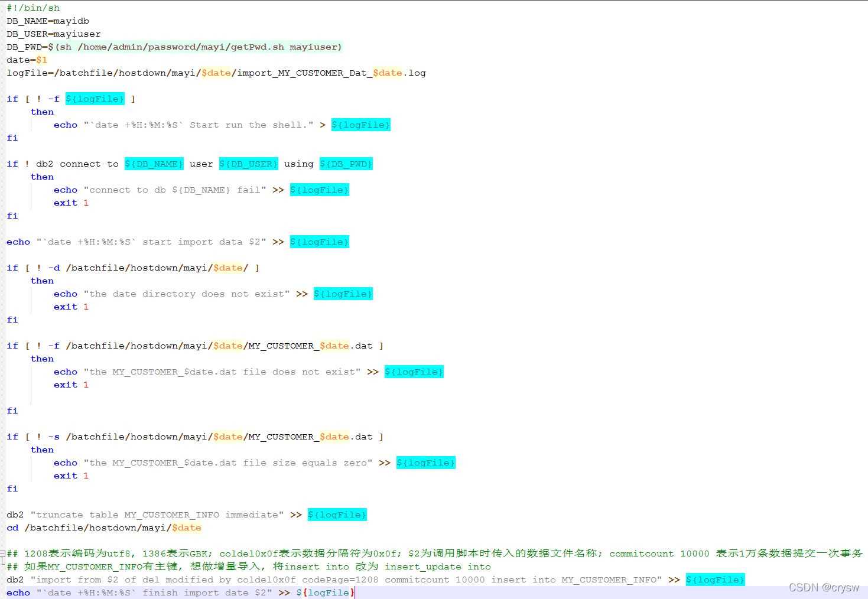Click 'exit 1' below connect fail echo
Viewport: 868px width, 599px height.
coord(71,203)
